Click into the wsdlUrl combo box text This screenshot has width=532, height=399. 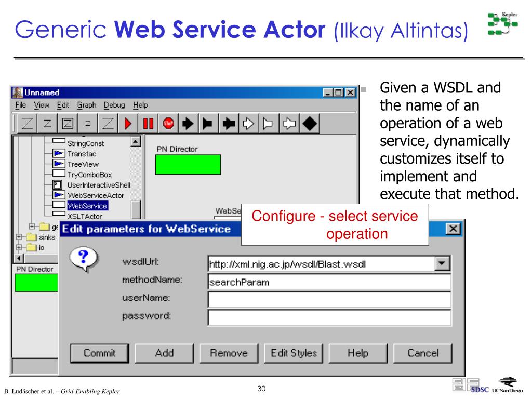321,264
